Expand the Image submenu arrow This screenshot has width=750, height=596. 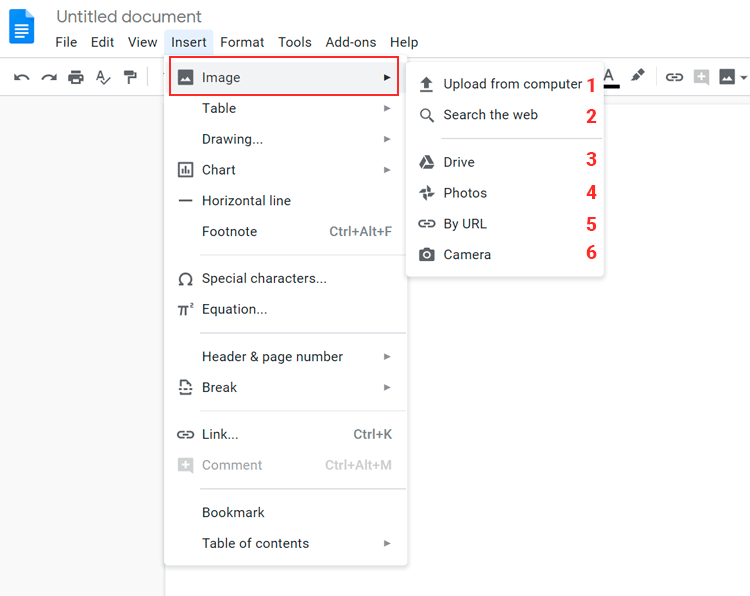387,77
